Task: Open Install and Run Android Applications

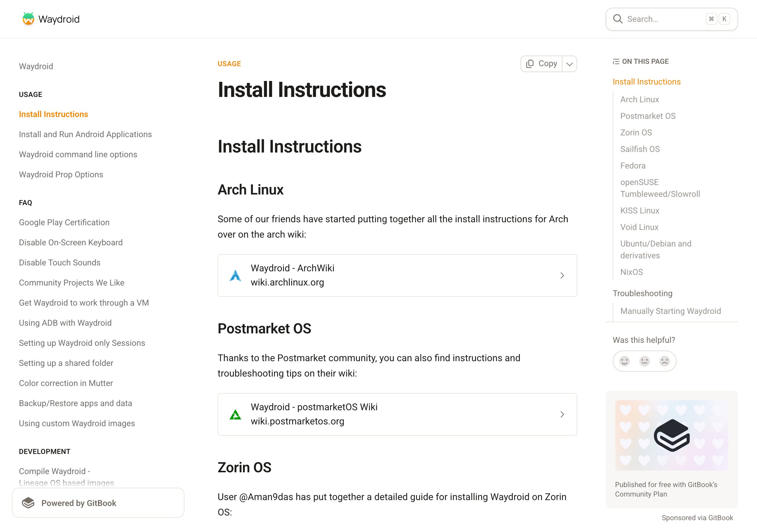Action: 85,134
